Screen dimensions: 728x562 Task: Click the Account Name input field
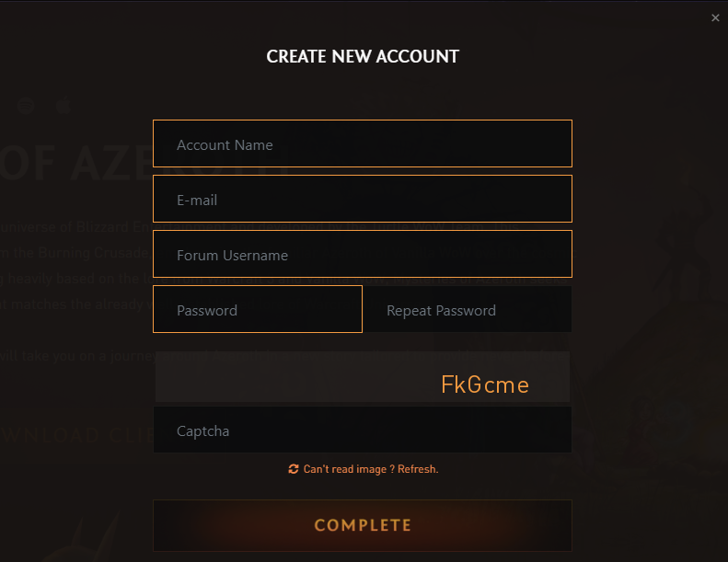[x=362, y=144]
